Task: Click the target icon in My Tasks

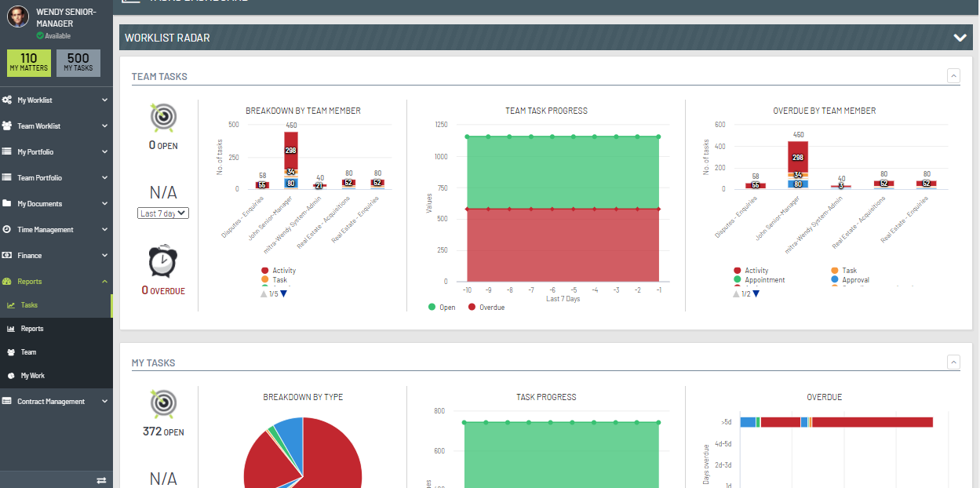Action: point(163,404)
